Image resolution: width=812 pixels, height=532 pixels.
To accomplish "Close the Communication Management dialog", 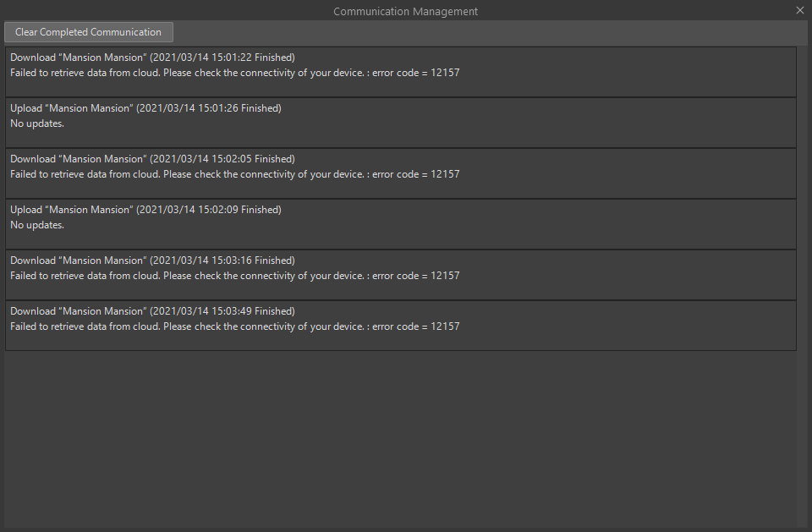I will coord(799,10).
